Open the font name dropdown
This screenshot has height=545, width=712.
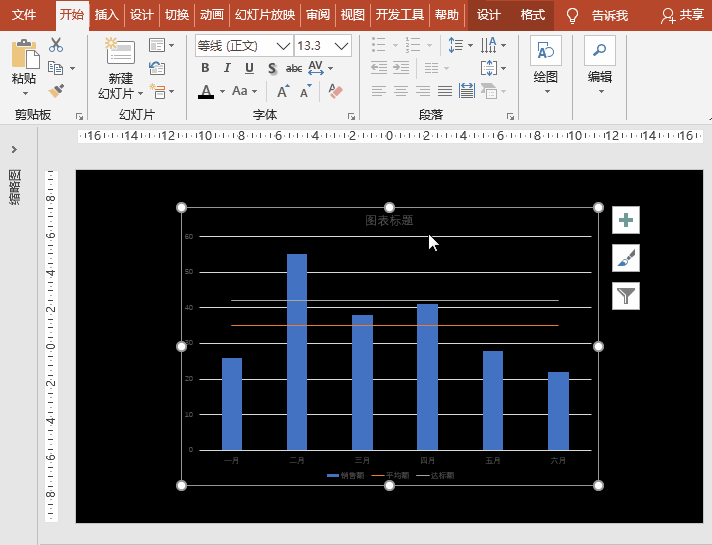pos(283,46)
